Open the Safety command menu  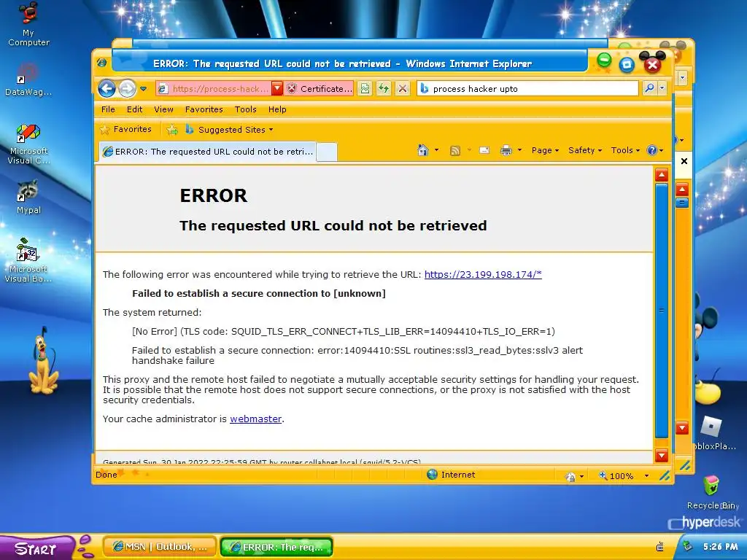(x=585, y=150)
